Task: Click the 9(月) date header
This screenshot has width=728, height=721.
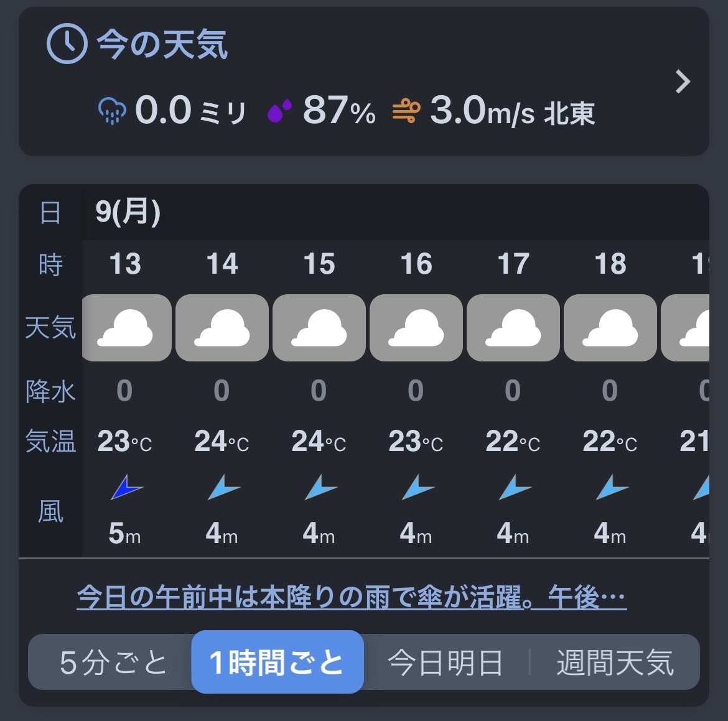Action: click(128, 212)
